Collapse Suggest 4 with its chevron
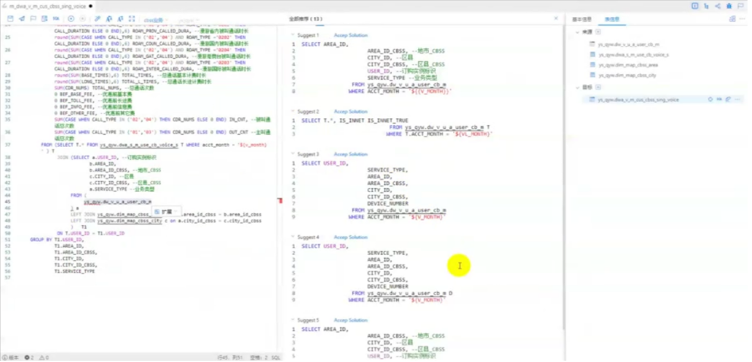This screenshot has height=362, width=752. (x=293, y=237)
